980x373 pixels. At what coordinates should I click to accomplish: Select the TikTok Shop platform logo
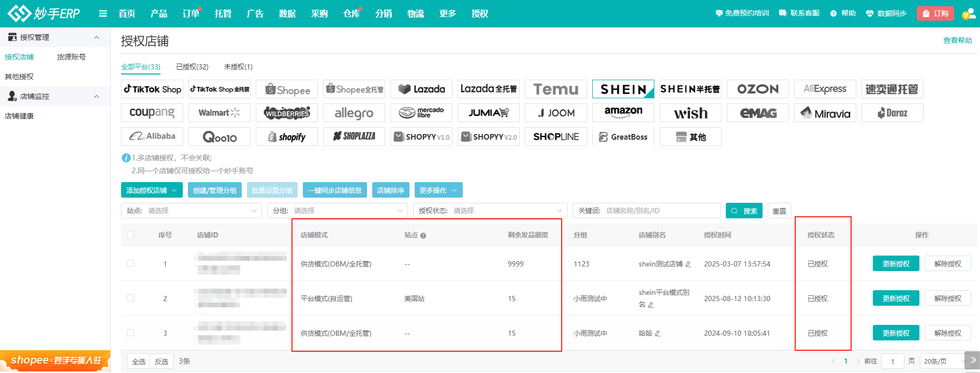(152, 89)
